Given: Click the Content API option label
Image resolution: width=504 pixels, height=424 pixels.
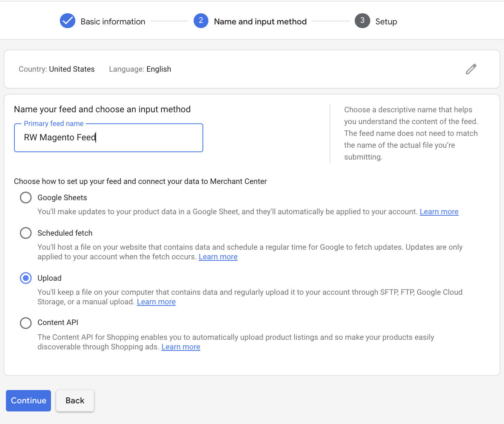Looking at the screenshot, I should coord(58,322).
